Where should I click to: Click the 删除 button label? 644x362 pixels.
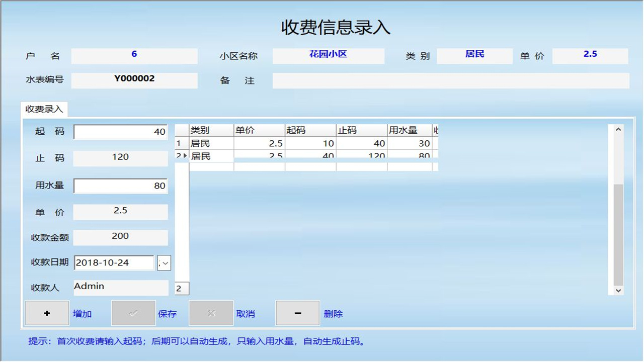tap(334, 314)
